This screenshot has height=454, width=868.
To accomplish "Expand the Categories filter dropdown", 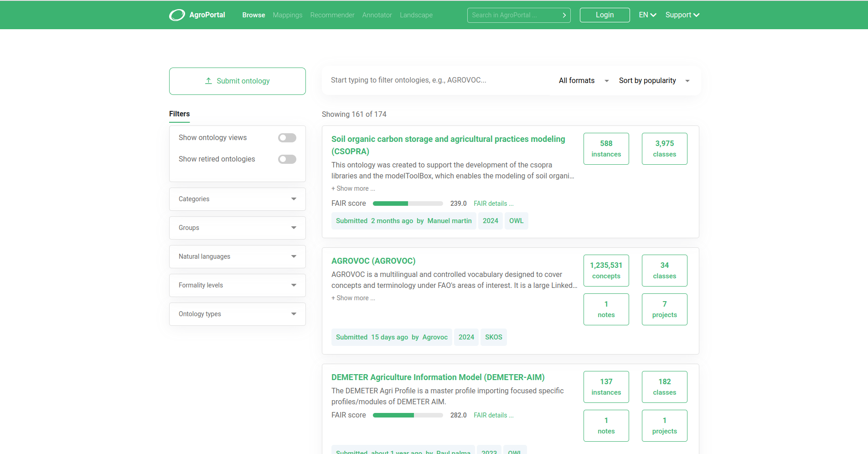I will 238,199.
